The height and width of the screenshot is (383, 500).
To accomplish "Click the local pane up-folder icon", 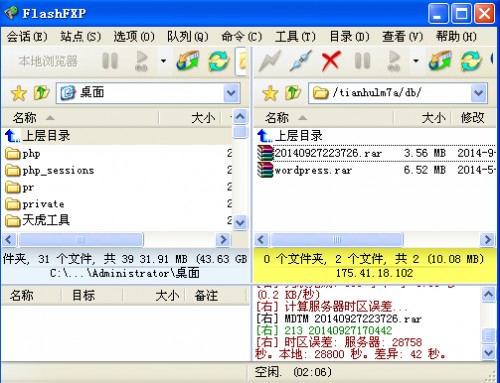I will click(x=41, y=92).
